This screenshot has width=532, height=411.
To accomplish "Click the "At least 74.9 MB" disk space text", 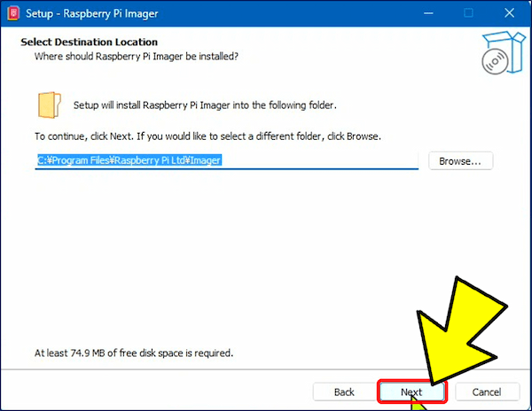I will [x=134, y=353].
